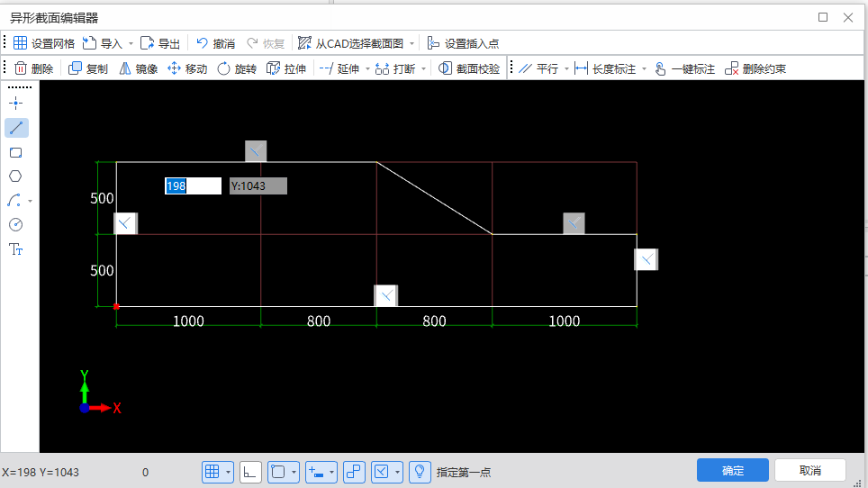The image size is (868, 488).
Task: Select the 删除 delete tool
Action: click(34, 68)
